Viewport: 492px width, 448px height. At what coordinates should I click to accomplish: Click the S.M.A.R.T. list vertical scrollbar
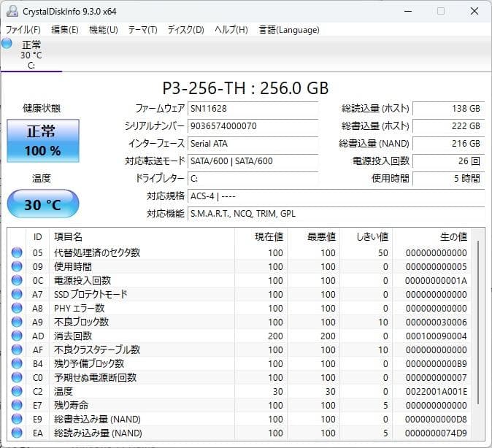(478, 323)
